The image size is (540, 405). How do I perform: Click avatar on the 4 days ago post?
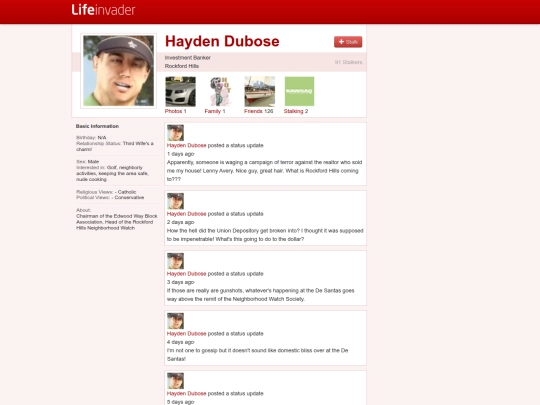point(175,321)
